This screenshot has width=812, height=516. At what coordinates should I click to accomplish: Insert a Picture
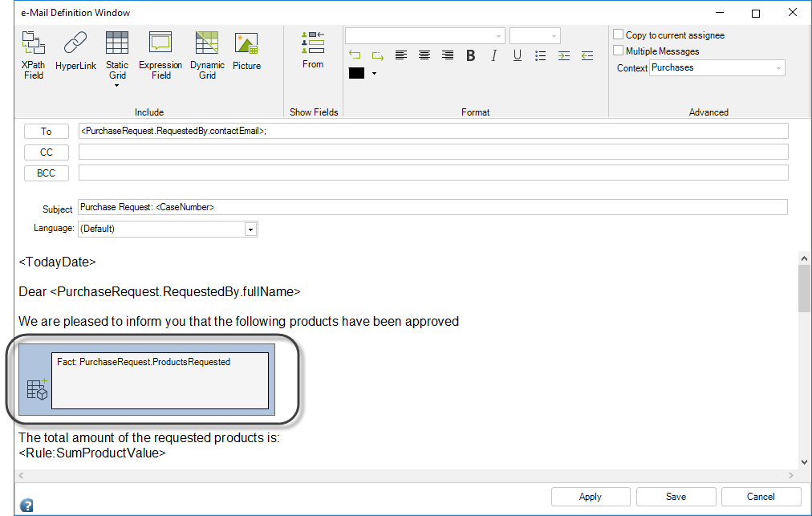point(246,51)
